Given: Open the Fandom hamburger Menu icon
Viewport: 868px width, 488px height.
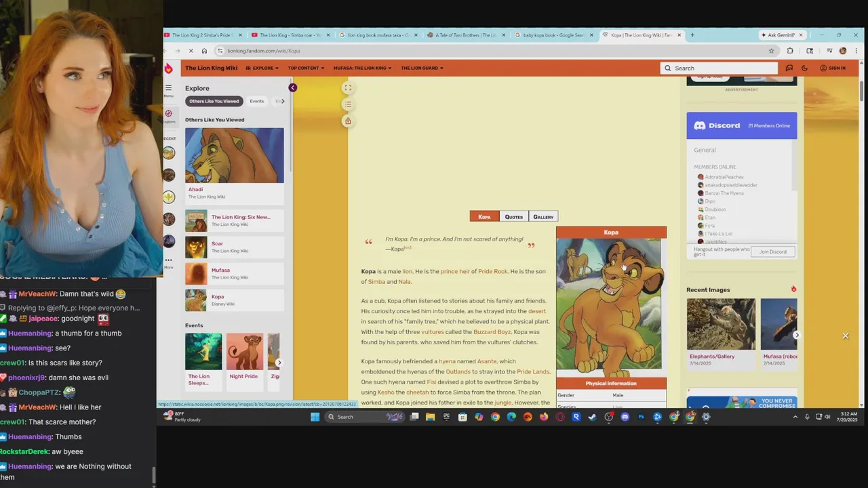Looking at the screenshot, I should [x=168, y=88].
